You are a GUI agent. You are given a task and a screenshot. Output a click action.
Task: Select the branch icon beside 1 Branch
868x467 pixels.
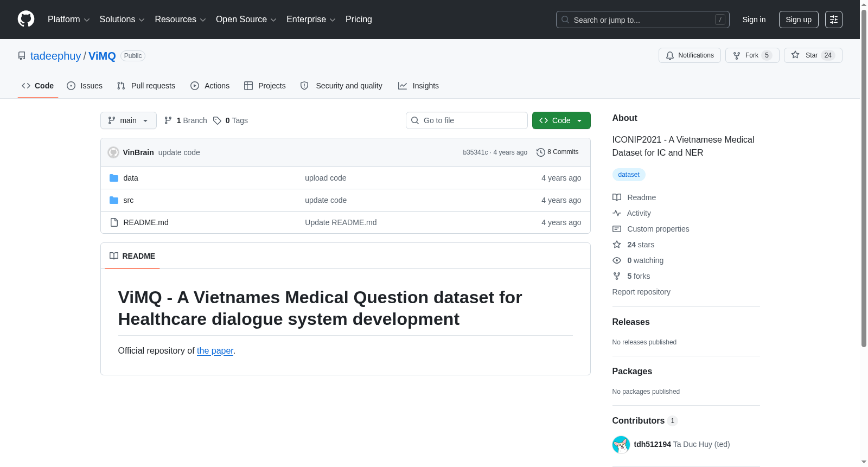[168, 120]
